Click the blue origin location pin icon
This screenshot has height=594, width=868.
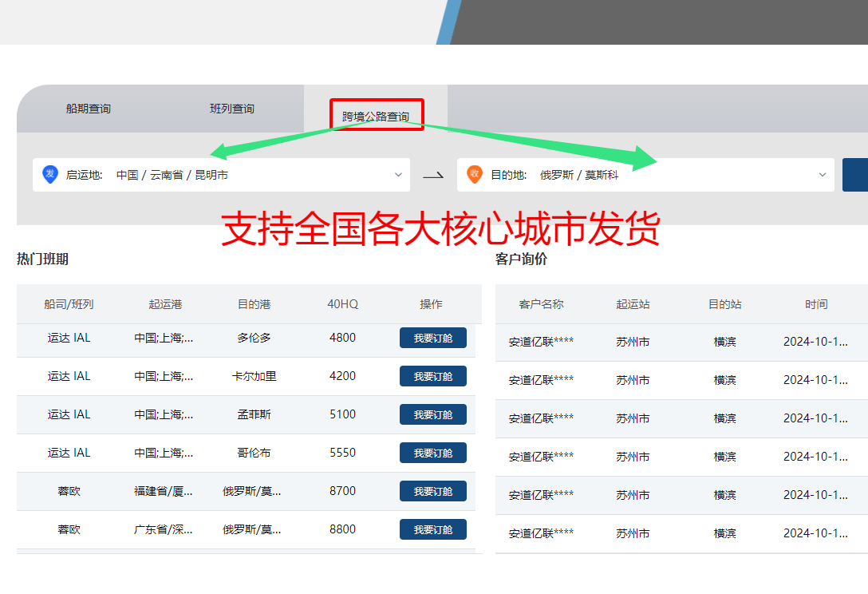pyautogui.click(x=50, y=174)
